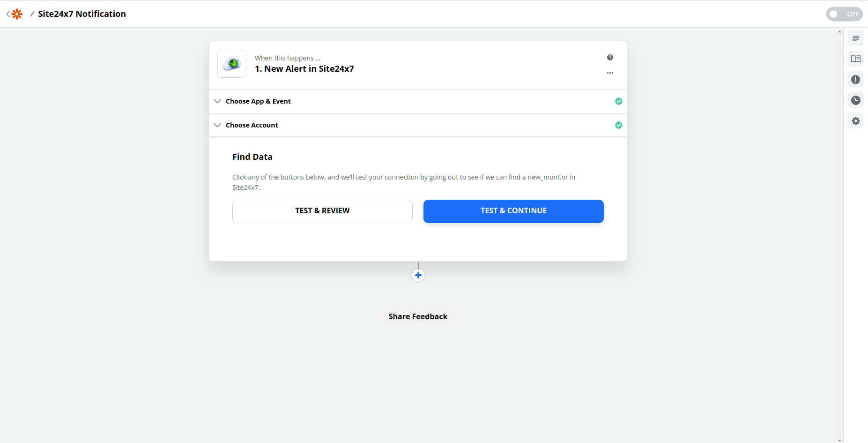The height and width of the screenshot is (443, 868).
Task: Click the scrollbar down arrow
Action: click(839, 440)
